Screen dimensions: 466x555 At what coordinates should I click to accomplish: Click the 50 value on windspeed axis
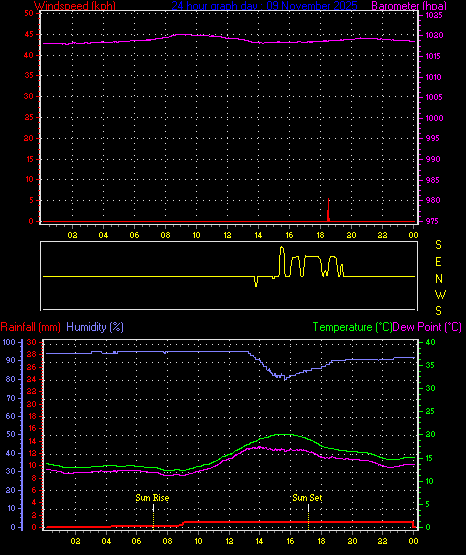(29, 13)
